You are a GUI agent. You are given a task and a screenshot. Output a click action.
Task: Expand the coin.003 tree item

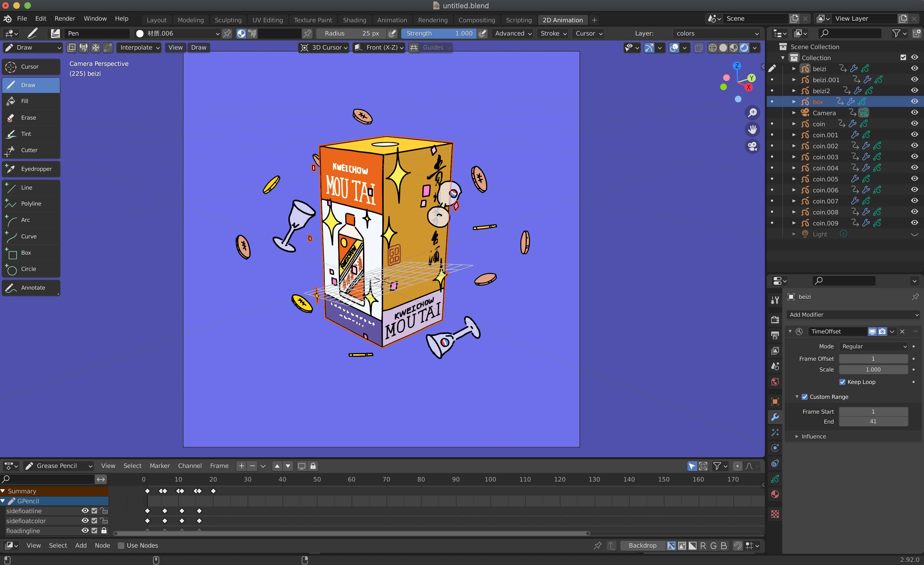(794, 157)
